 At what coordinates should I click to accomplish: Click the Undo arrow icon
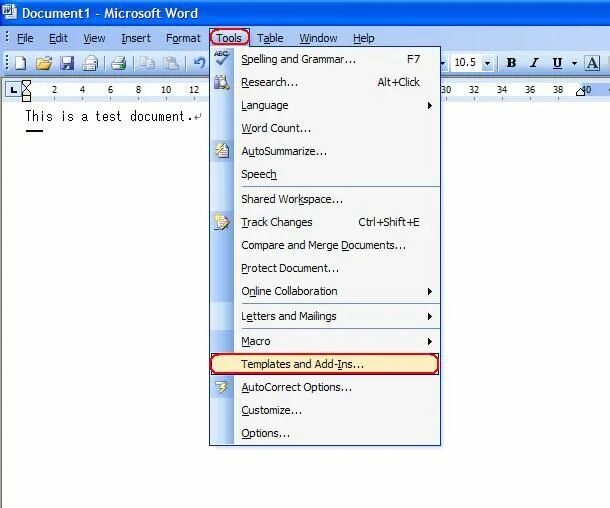(x=199, y=63)
